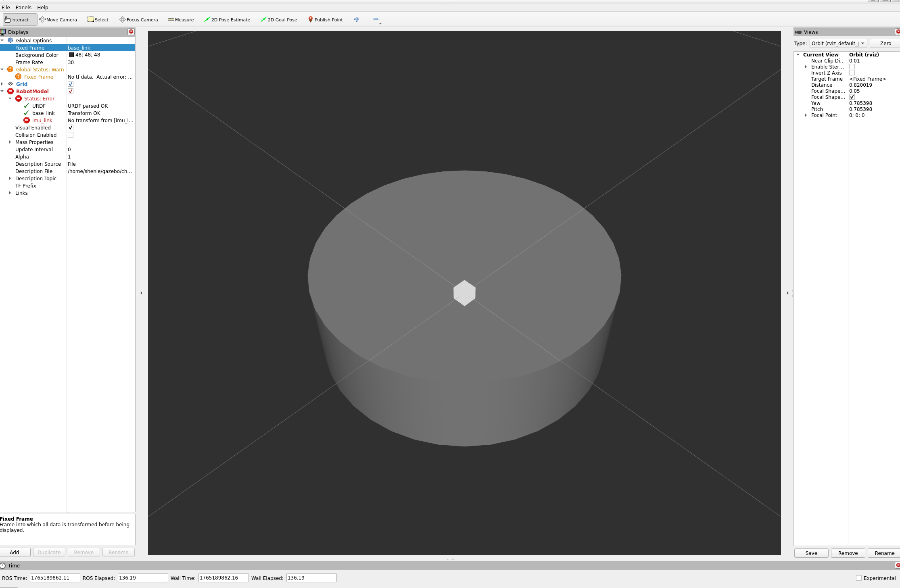Open the Panels menu
900x588 pixels.
point(23,7)
